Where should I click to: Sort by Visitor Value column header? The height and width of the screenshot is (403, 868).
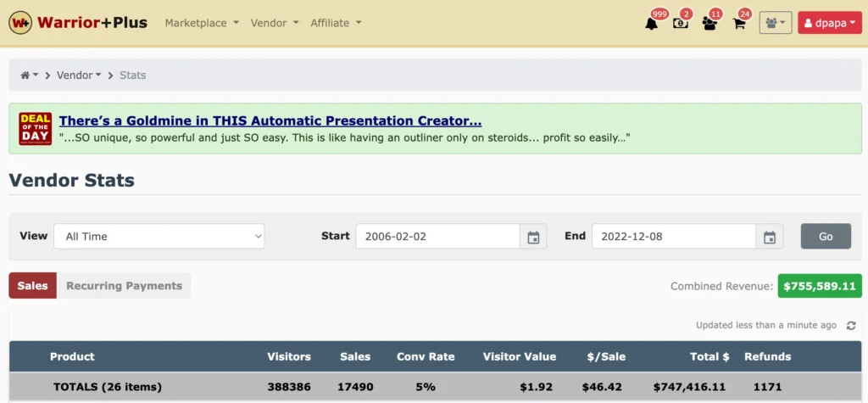(x=520, y=356)
